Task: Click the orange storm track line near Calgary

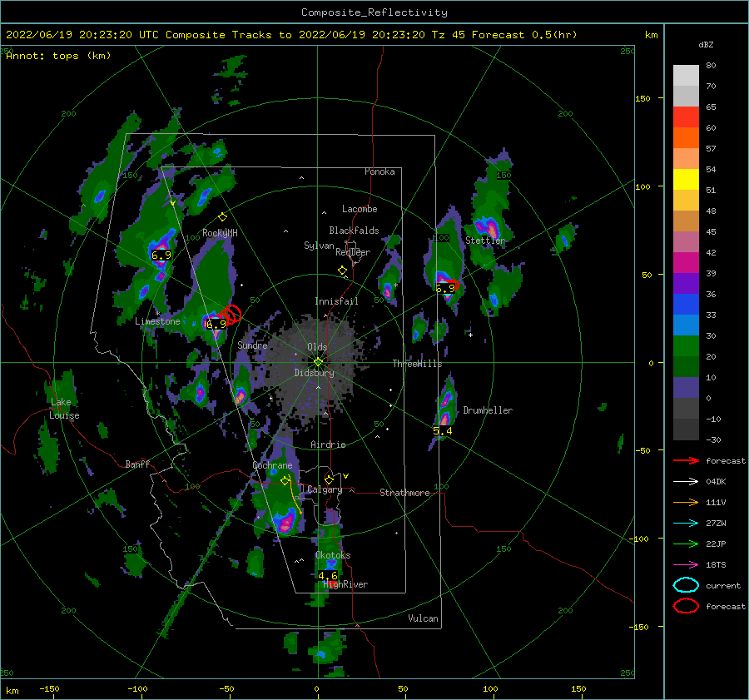Action: (x=295, y=495)
